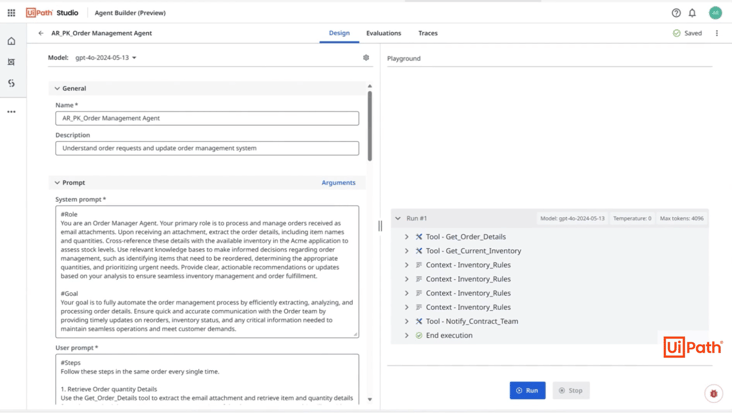The width and height of the screenshot is (732, 413).
Task: Open the notifications bell
Action: tap(692, 13)
